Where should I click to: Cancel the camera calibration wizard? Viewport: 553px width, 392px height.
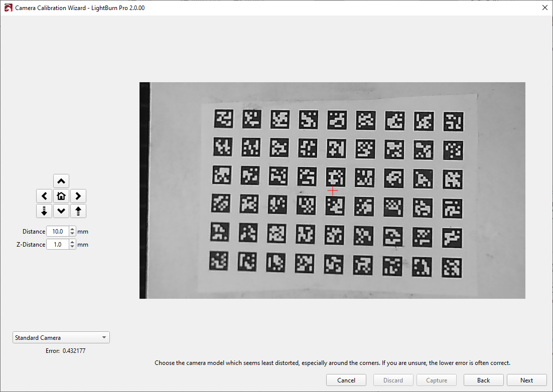(346, 380)
